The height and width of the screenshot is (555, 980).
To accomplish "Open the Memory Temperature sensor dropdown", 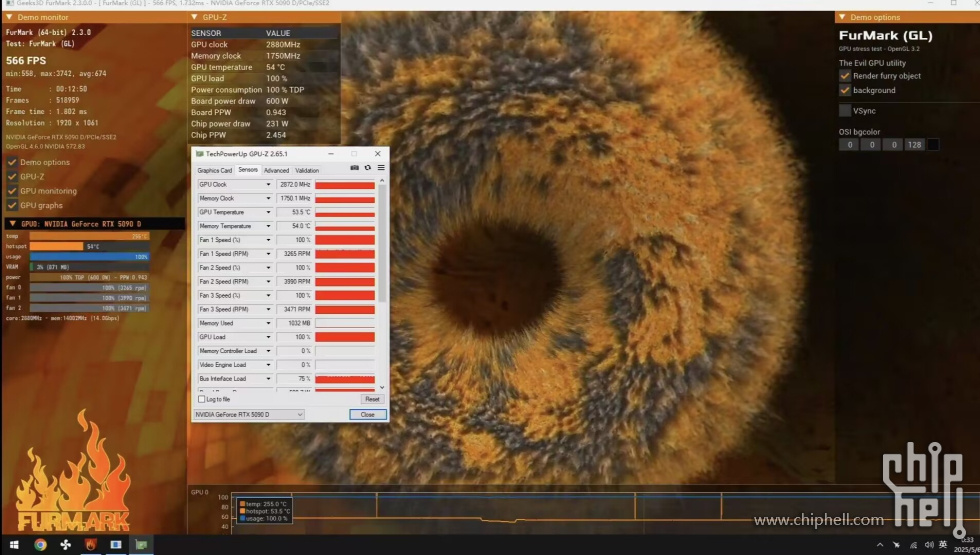I will point(268,226).
